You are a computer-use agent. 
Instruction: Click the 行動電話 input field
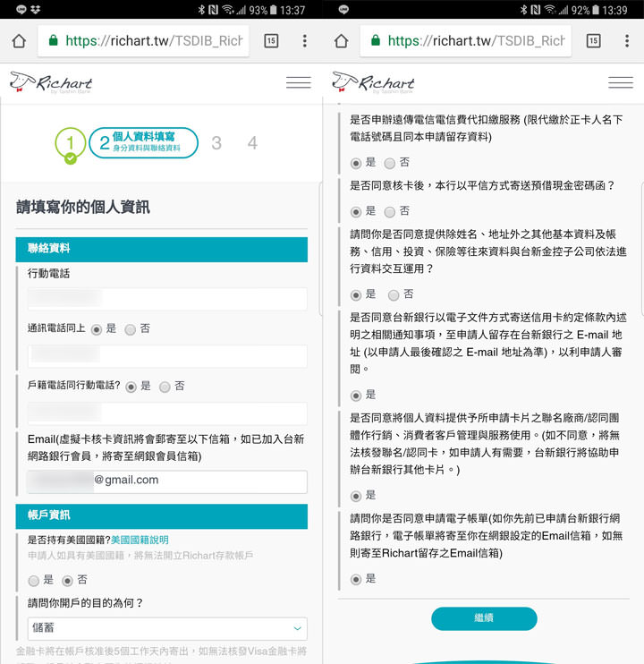tap(167, 299)
